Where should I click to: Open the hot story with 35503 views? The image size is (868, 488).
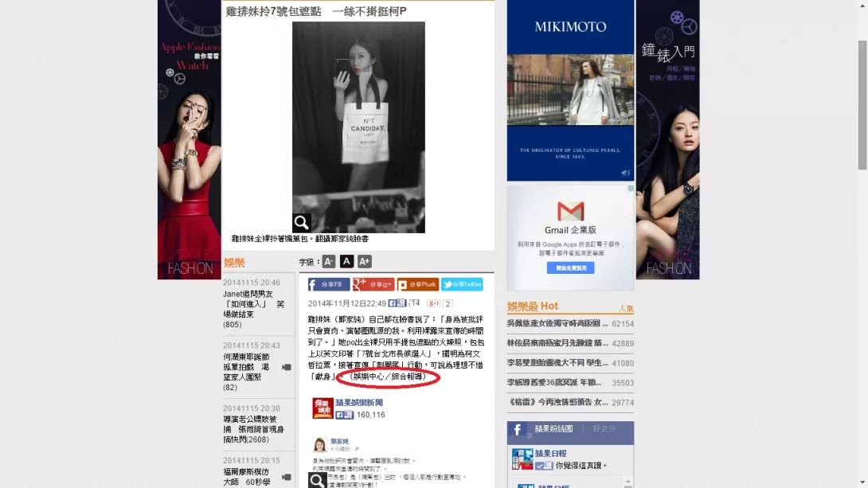554,382
